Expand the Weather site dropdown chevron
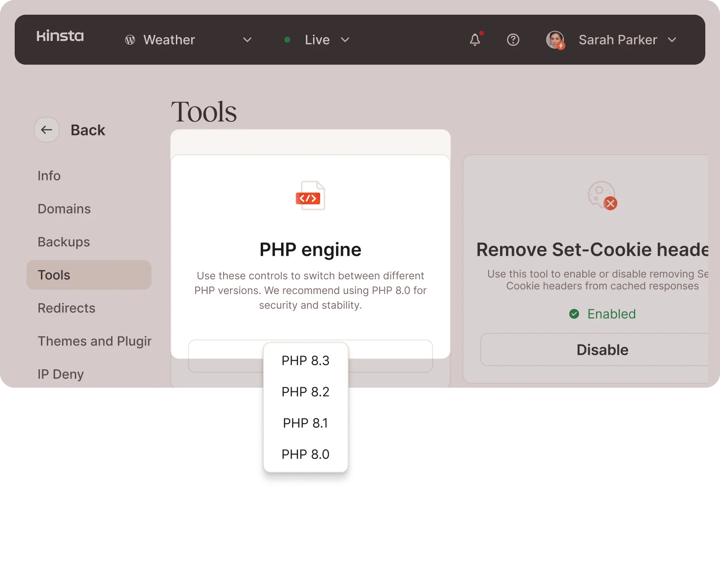 247,40
